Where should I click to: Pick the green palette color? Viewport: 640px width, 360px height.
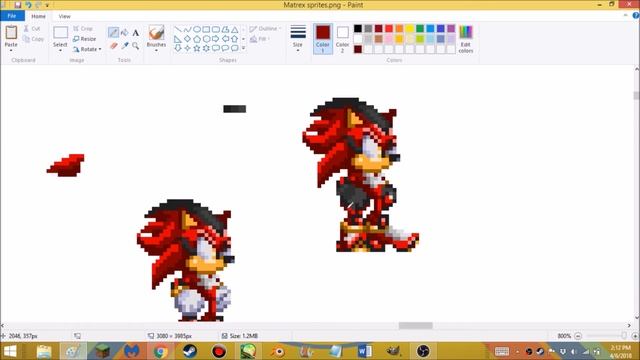(420, 29)
